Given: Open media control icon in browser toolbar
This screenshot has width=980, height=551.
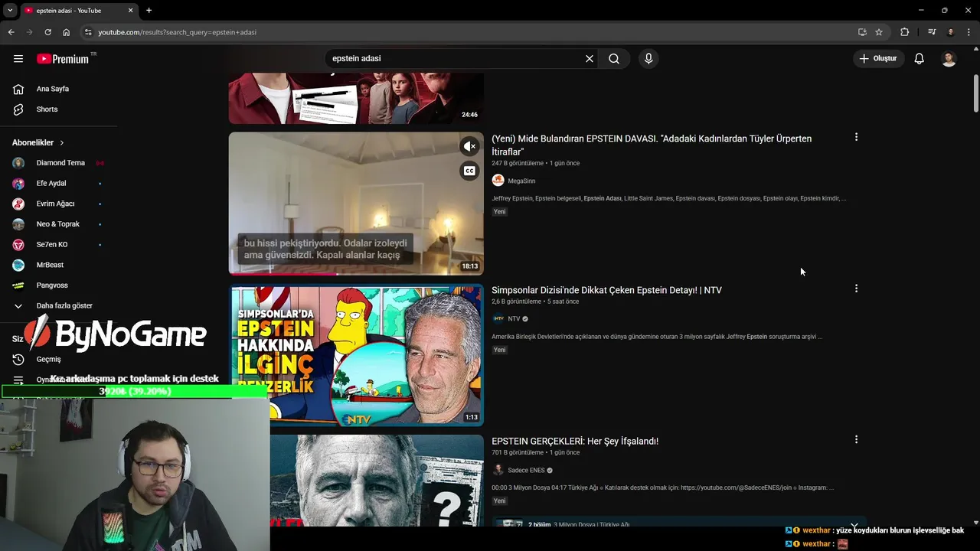Looking at the screenshot, I should [932, 32].
